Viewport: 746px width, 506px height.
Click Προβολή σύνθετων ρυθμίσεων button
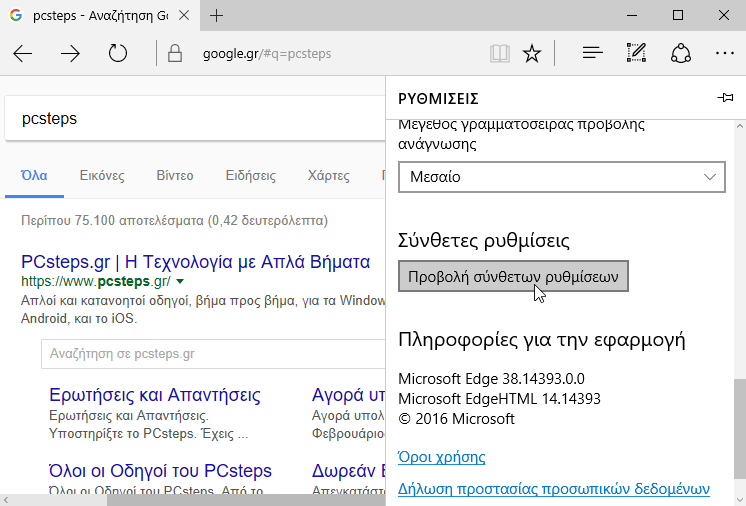pos(513,276)
